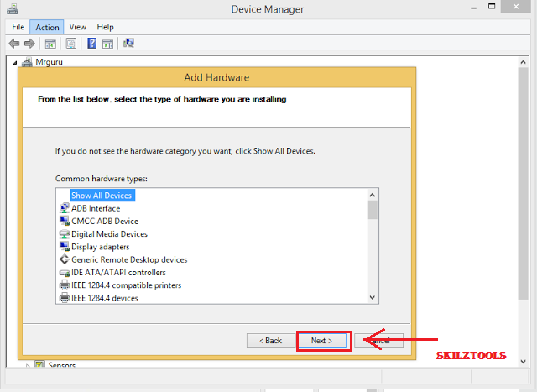537x392 pixels.
Task: Click the Back arrow toolbar icon
Action: [14, 44]
